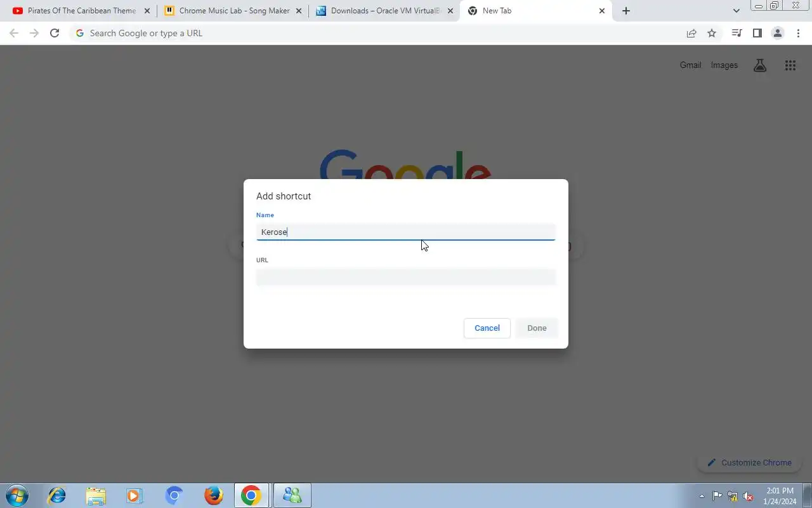Viewport: 812px width, 508px height.
Task: Reload the current page
Action: (55, 33)
